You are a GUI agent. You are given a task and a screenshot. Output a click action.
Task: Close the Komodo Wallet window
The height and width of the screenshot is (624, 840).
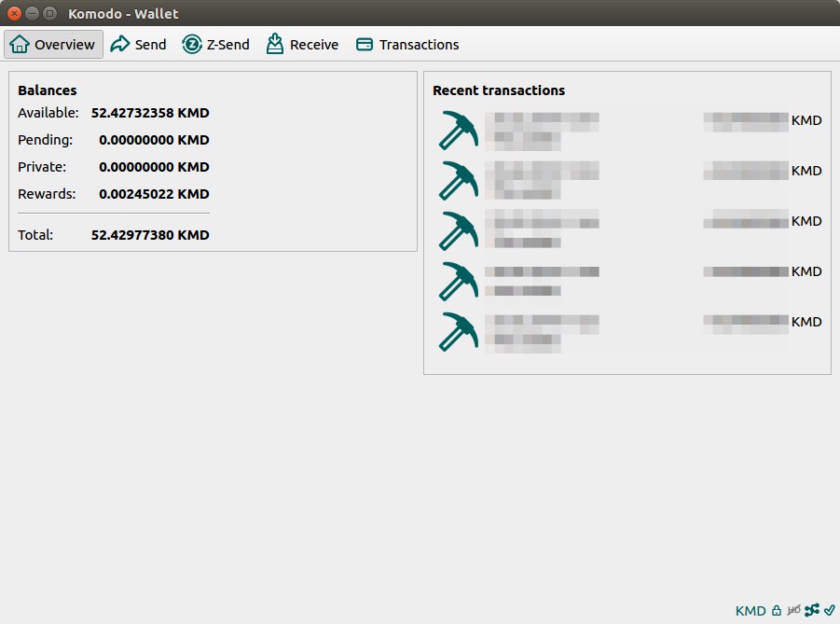coord(15,13)
